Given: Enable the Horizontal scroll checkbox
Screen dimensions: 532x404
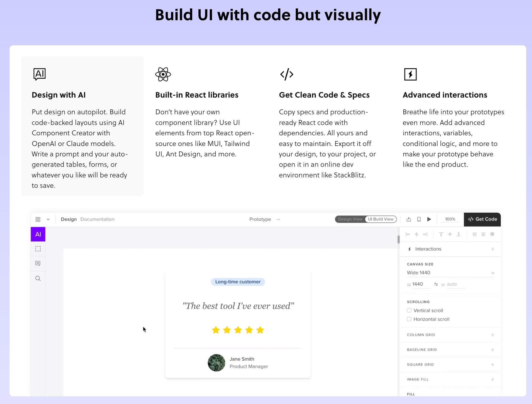Looking at the screenshot, I should [x=409, y=319].
